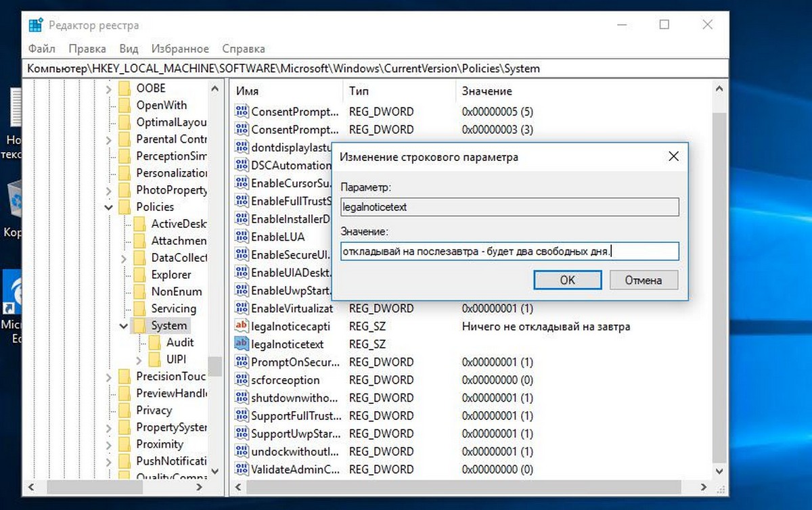The height and width of the screenshot is (510, 812).
Task: Click the registry path address bar
Action: pos(377,68)
